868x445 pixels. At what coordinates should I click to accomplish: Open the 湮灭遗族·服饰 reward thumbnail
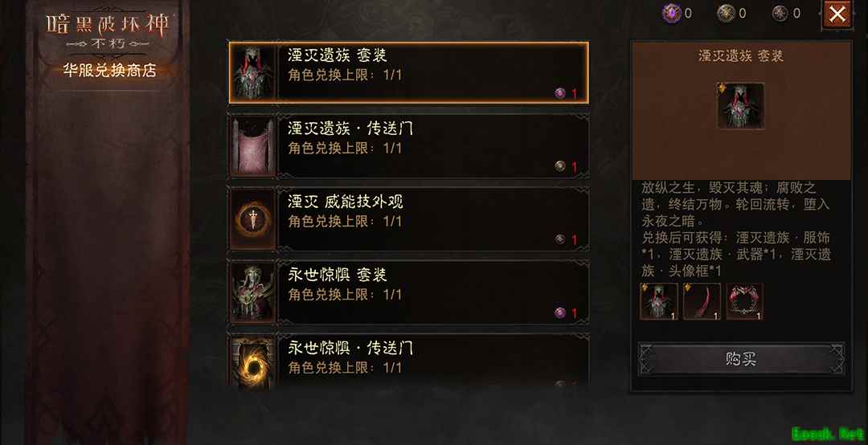[x=659, y=301]
